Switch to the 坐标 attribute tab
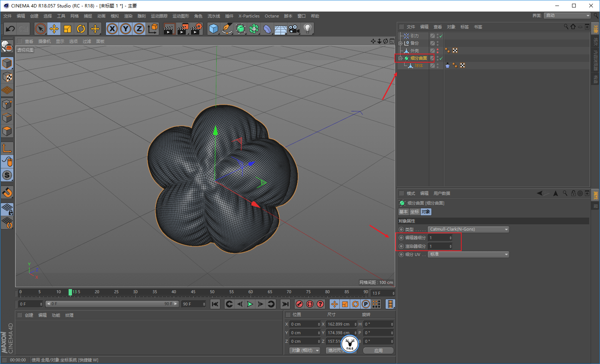The width and height of the screenshot is (600, 364). tap(415, 212)
